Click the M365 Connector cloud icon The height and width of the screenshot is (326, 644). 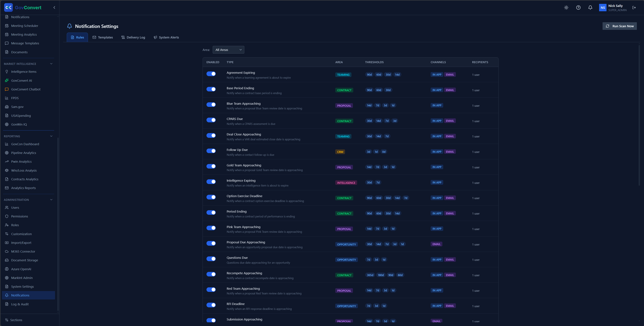(x=7, y=251)
